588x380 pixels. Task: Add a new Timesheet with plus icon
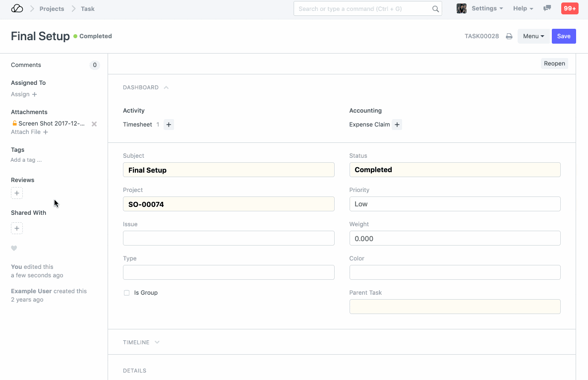[169, 125]
